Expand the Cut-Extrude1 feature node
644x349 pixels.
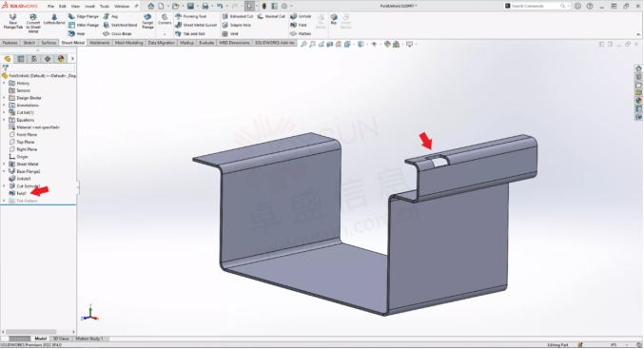pos(4,186)
